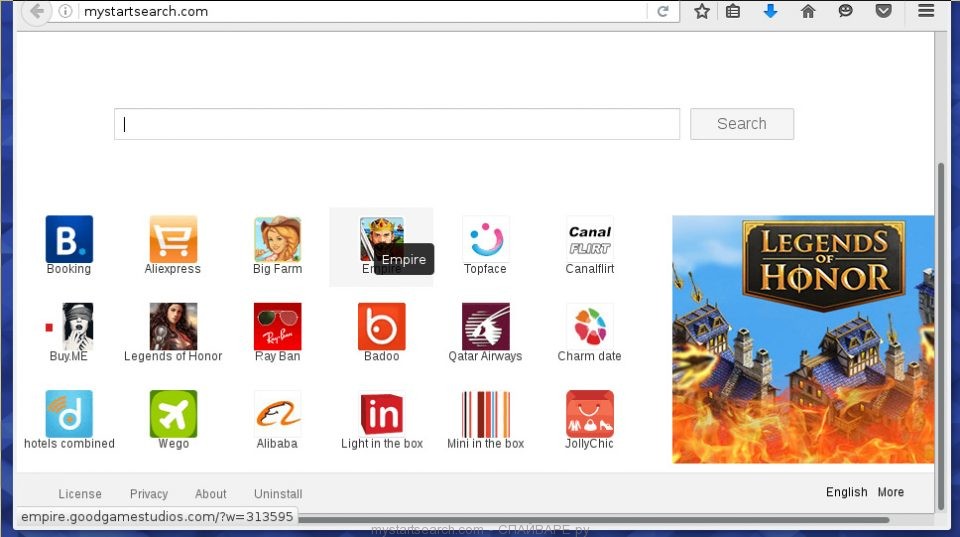The height and width of the screenshot is (537, 960).
Task: Click the Badoo shortcut icon
Action: pyautogui.click(x=381, y=326)
